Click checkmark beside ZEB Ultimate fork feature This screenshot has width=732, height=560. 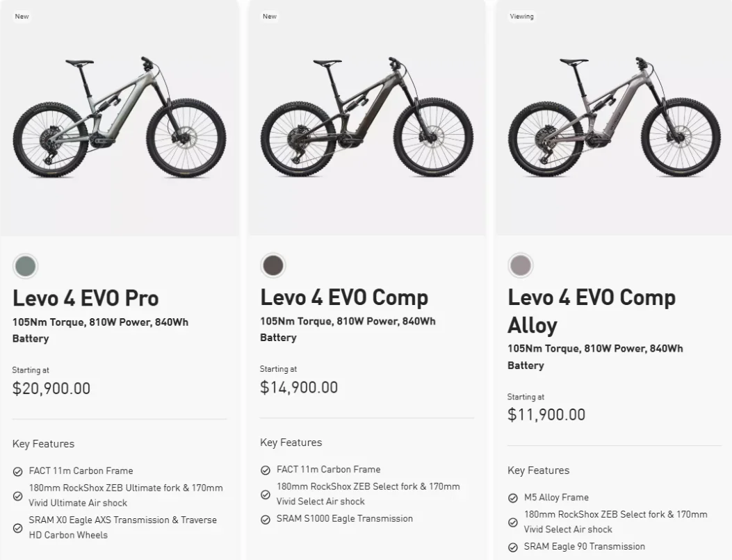18,495
